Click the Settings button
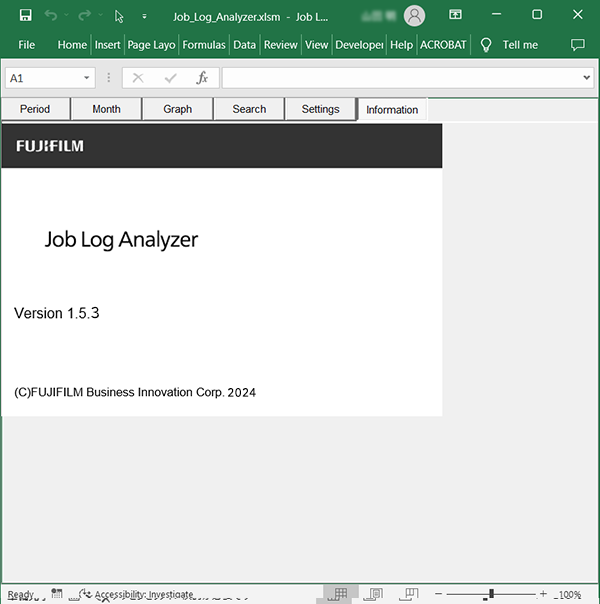The image size is (600, 604). (x=320, y=109)
